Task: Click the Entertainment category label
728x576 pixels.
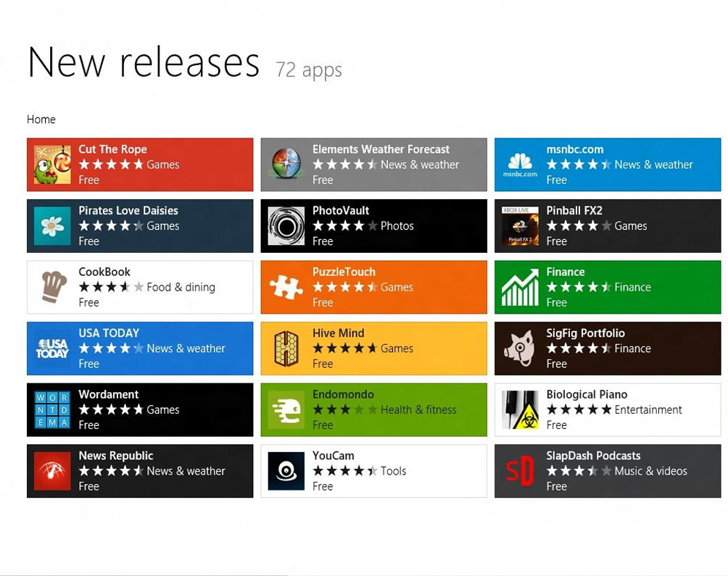Action: pyautogui.click(x=649, y=409)
